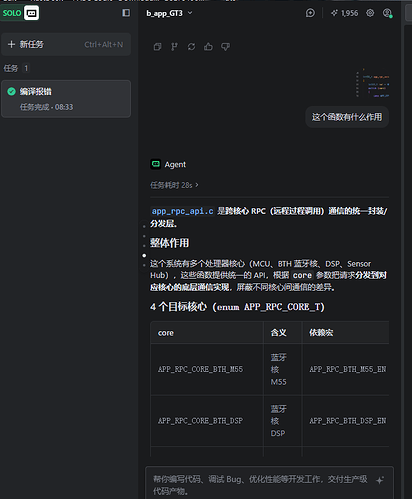Viewport: 412px width, 499px height.
Task: Toggle the SOLO mode switch
Action: pyautogui.click(x=20, y=13)
